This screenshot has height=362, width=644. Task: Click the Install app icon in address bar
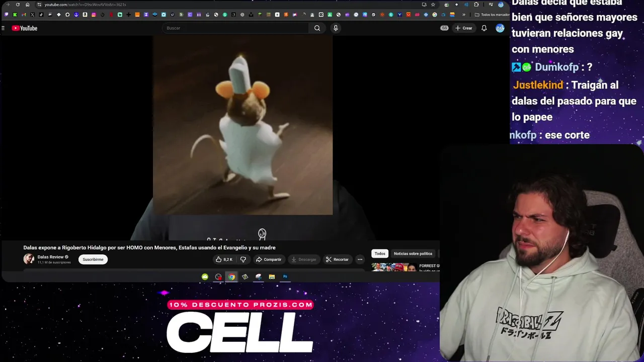[x=424, y=5]
